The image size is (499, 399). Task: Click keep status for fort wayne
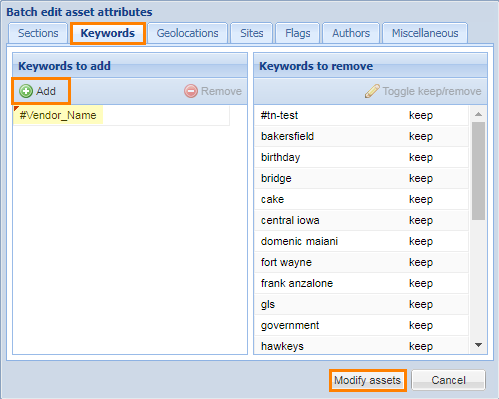(421, 262)
